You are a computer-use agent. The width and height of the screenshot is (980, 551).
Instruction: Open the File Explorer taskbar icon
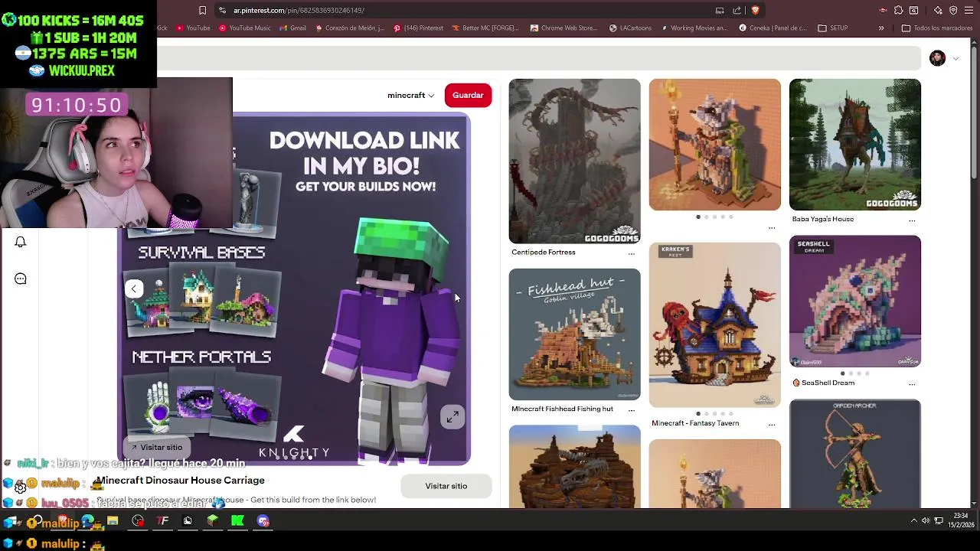pos(113,521)
